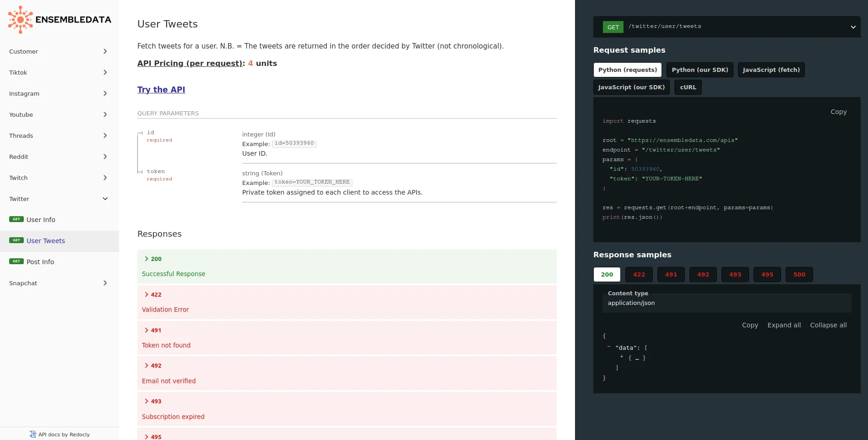
Task: Expand the Threads sidebar section
Action: click(60, 136)
